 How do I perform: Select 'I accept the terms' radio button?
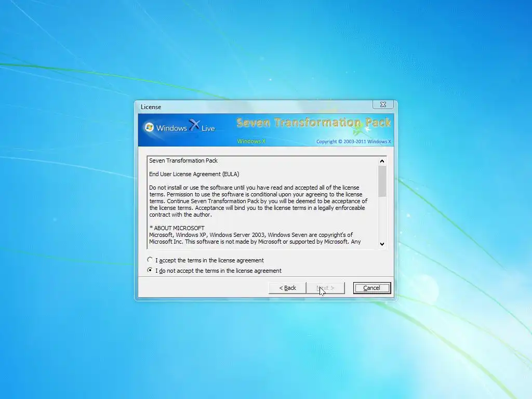[x=150, y=260]
